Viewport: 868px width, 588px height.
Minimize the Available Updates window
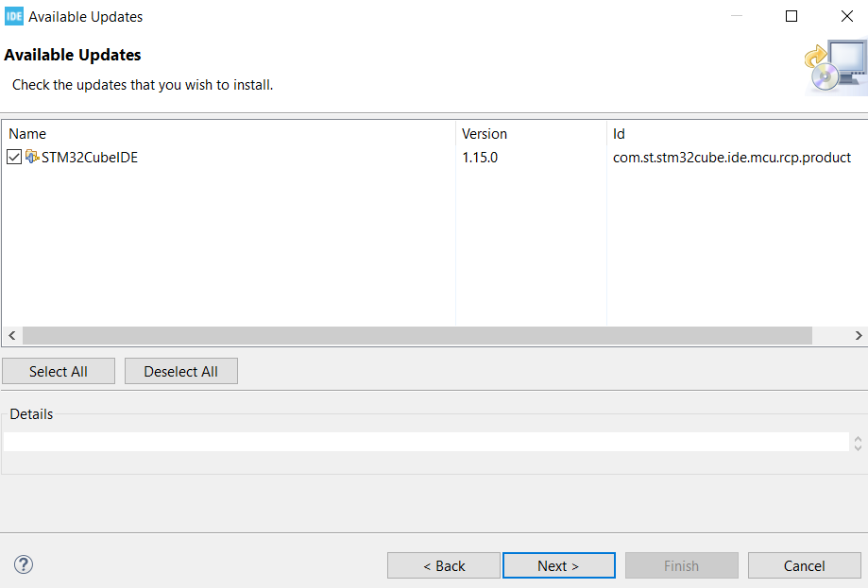(x=737, y=17)
